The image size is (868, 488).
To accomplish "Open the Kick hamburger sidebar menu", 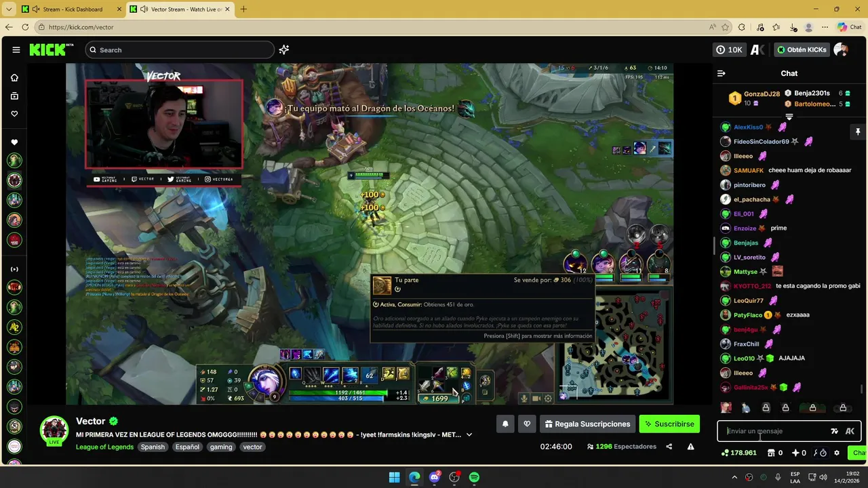I will tap(16, 49).
